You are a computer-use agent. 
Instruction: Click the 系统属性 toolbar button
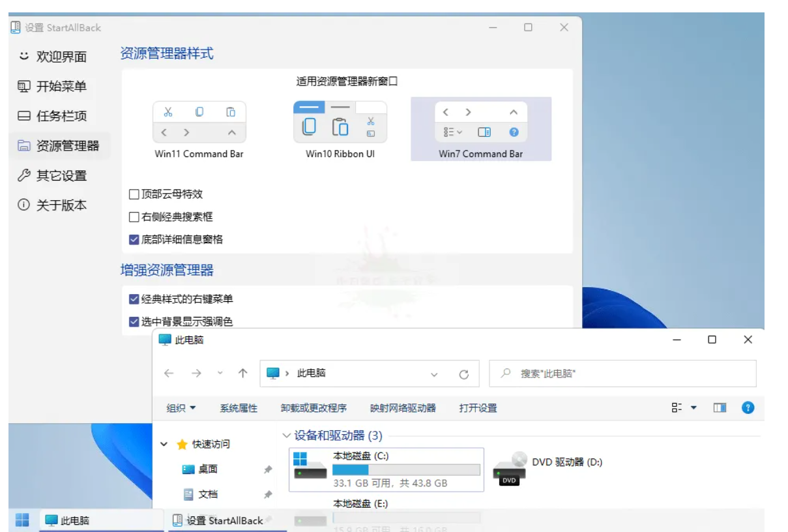pyautogui.click(x=238, y=407)
